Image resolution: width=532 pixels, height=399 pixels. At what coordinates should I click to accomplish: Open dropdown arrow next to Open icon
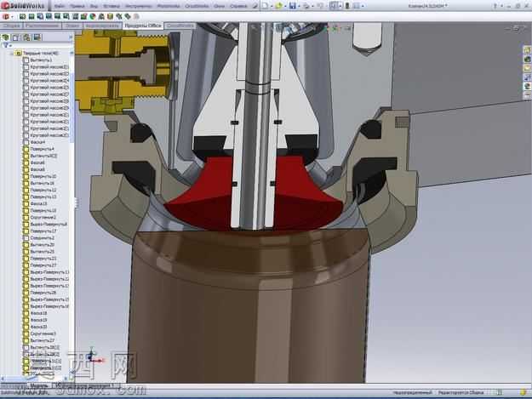click(x=285, y=6)
